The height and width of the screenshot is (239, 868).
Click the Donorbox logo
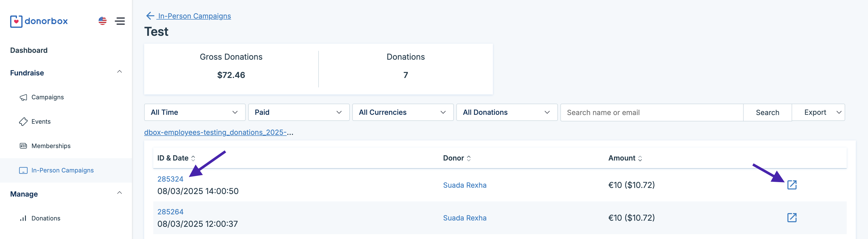point(39,21)
